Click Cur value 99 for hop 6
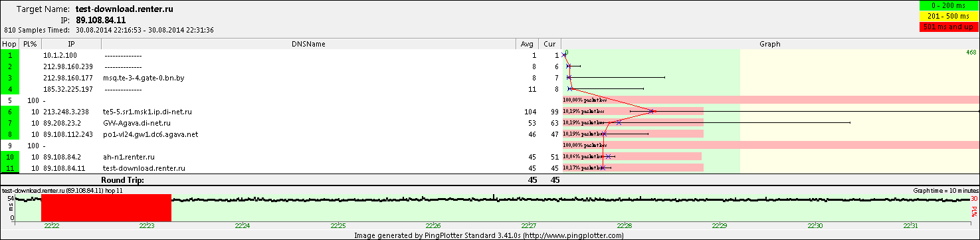Image resolution: width=980 pixels, height=240 pixels. pos(555,112)
